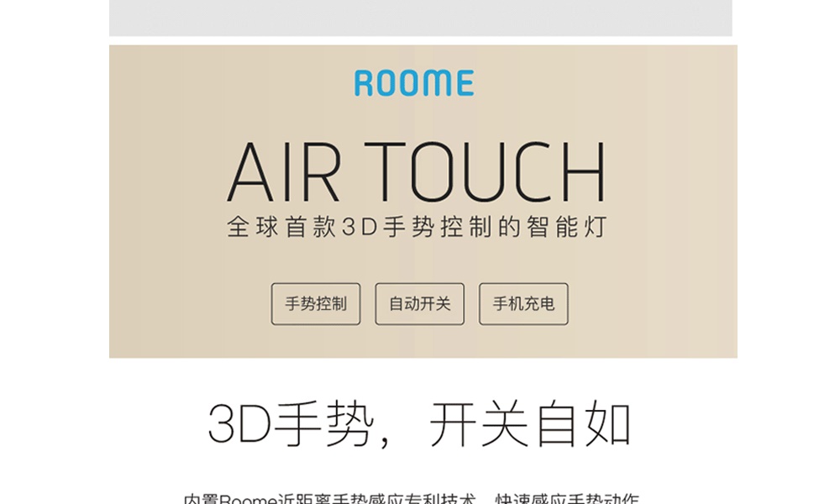Viewport: 840px width, 504px height.
Task: Select the 手势控制 button
Action: tap(316, 304)
